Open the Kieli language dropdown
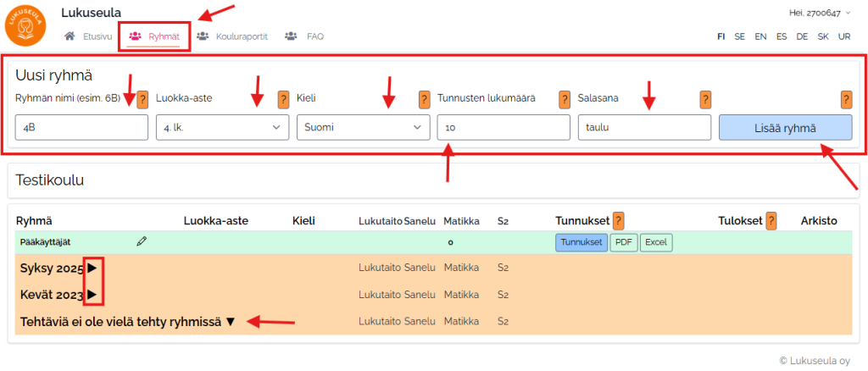 tap(363, 128)
